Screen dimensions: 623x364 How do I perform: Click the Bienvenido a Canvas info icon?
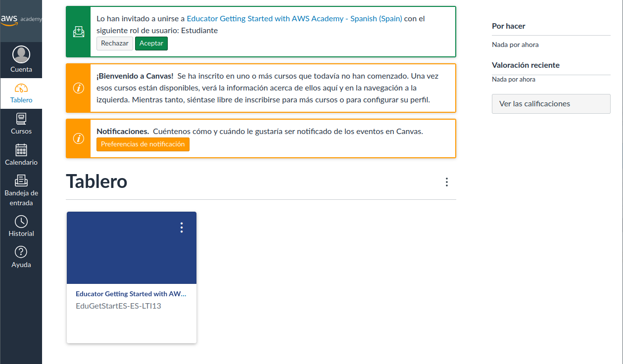(78, 88)
